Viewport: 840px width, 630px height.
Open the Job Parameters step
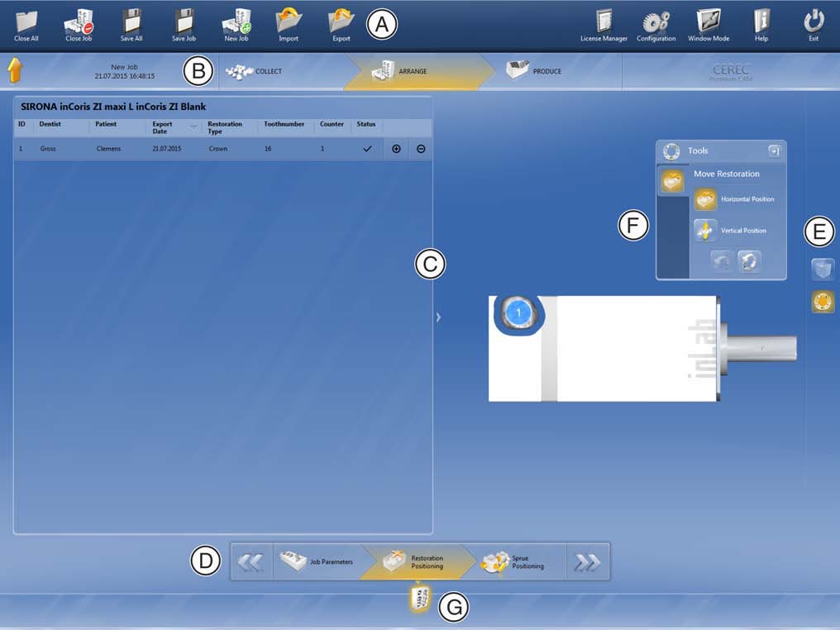pos(317,561)
